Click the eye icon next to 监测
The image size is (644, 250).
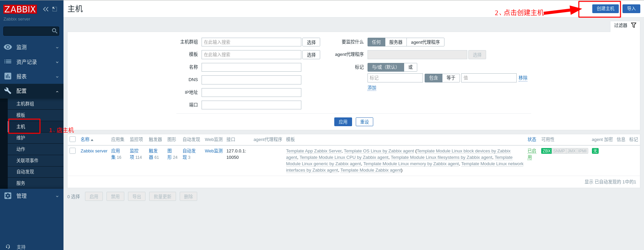(x=8, y=47)
